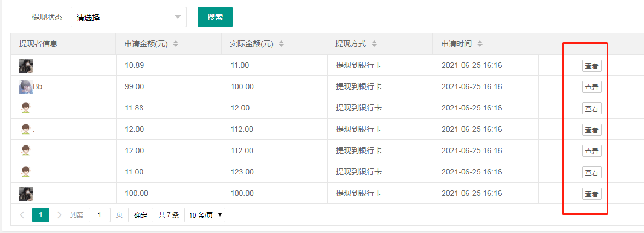View details of 10.89 withdrawal row
Viewport: 644px width, 233px height.
(x=592, y=66)
